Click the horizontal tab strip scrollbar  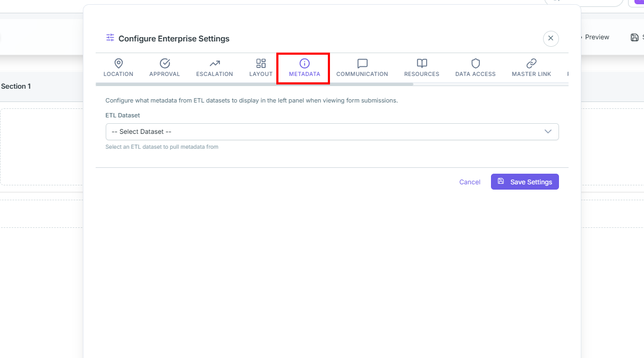pyautogui.click(x=254, y=84)
